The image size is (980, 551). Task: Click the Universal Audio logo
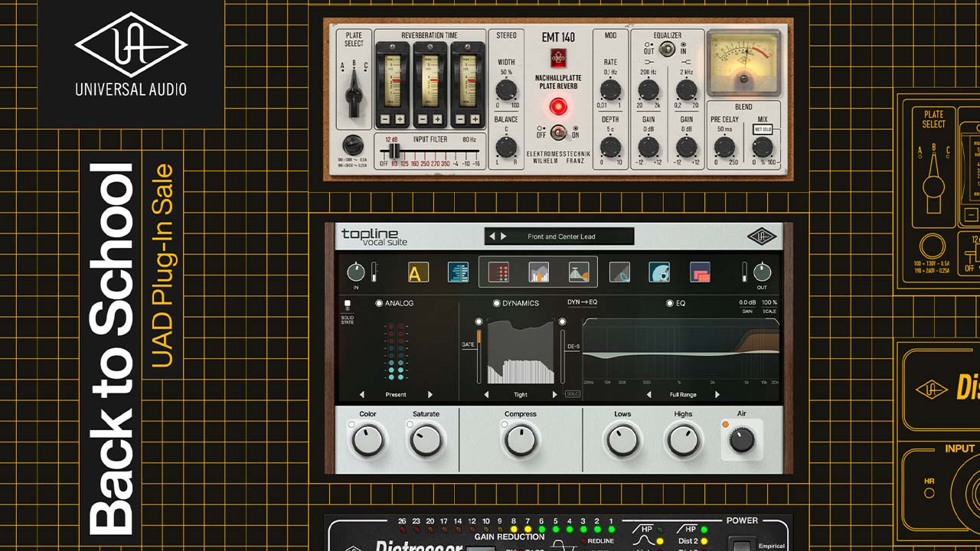pyautogui.click(x=130, y=55)
